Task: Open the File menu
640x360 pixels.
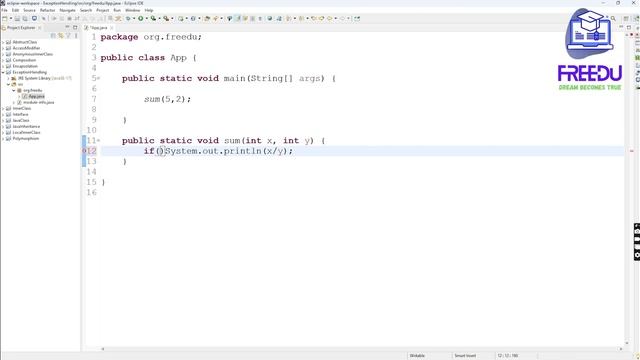Action: (x=4, y=10)
